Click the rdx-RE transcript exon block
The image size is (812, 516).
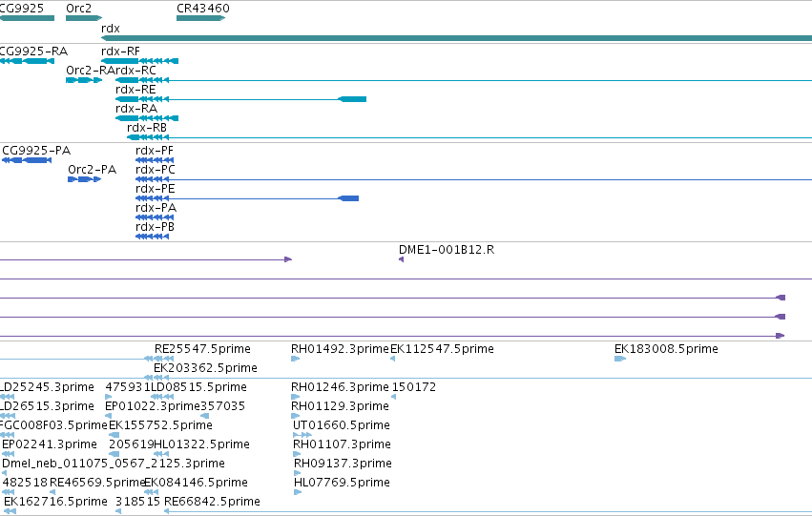(352, 99)
